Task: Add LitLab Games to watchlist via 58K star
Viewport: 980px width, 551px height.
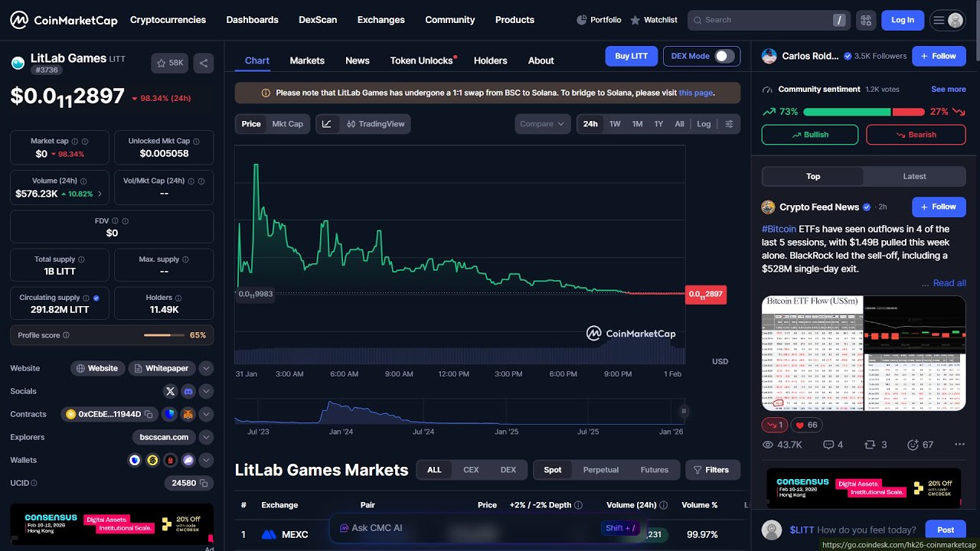Action: click(170, 63)
